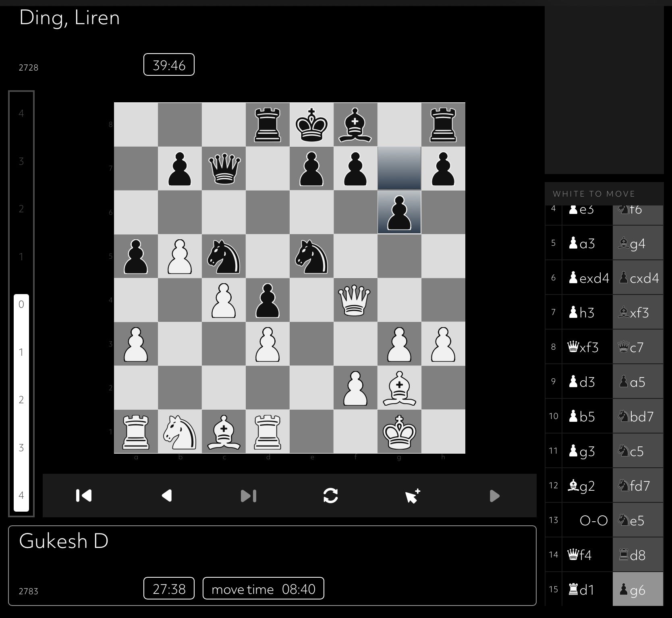Click Ding, Liren player name
This screenshot has height=618, width=672.
pos(69,18)
